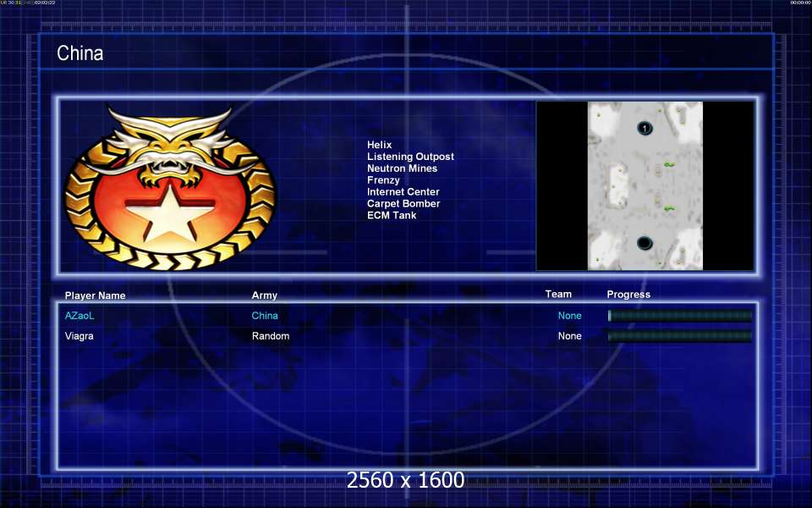The width and height of the screenshot is (812, 508).
Task: Select Carpet Bomber in the unit list
Action: 403,204
